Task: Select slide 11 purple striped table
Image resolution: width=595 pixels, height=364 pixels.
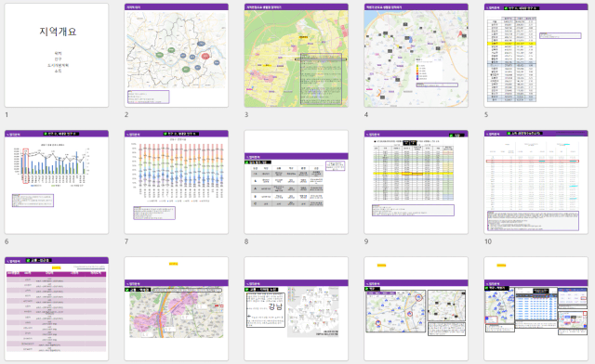Action: [x=57, y=308]
